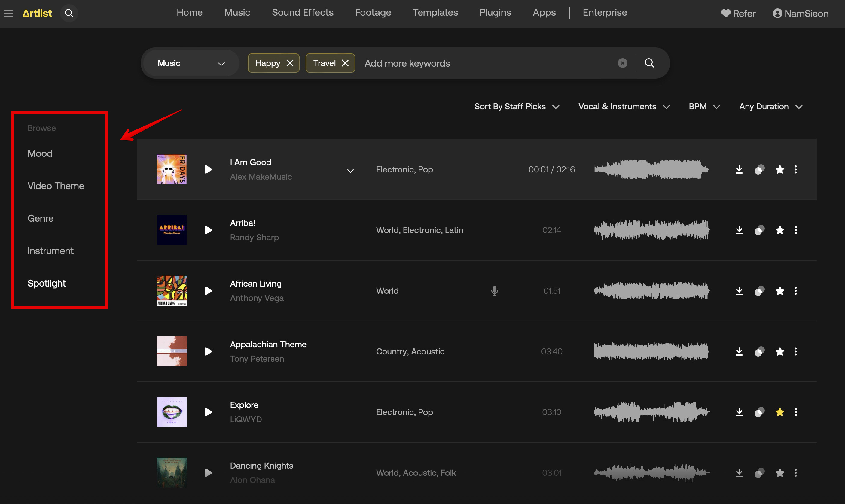Clear all keywords with the round X
This screenshot has width=845, height=504.
pyautogui.click(x=622, y=63)
